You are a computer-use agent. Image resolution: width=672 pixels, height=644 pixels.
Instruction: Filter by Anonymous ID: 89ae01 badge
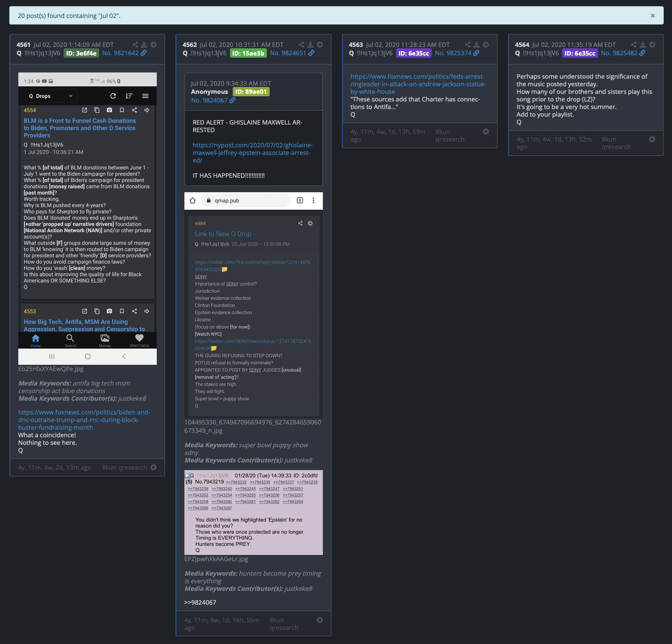coord(251,91)
